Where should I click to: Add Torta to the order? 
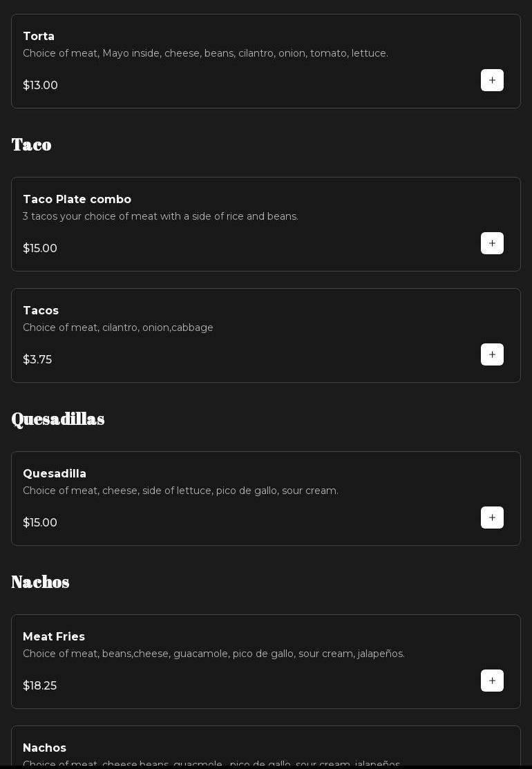pyautogui.click(x=492, y=80)
